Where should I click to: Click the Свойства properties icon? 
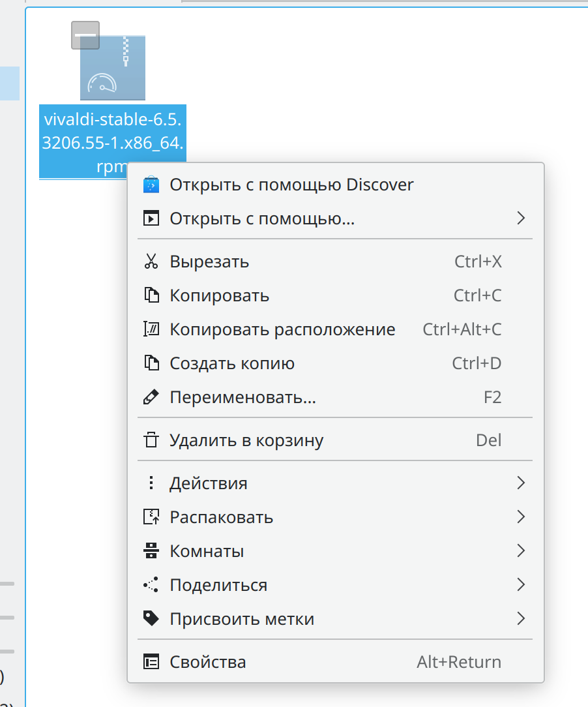(x=151, y=662)
